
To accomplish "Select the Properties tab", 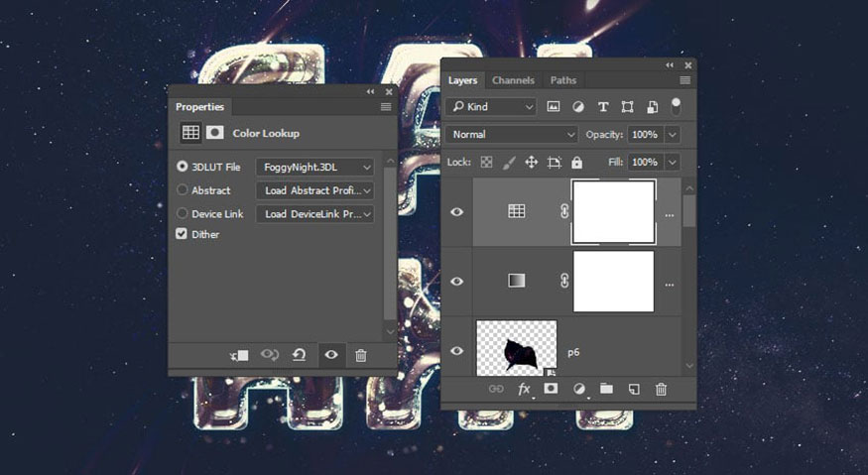I will click(199, 107).
